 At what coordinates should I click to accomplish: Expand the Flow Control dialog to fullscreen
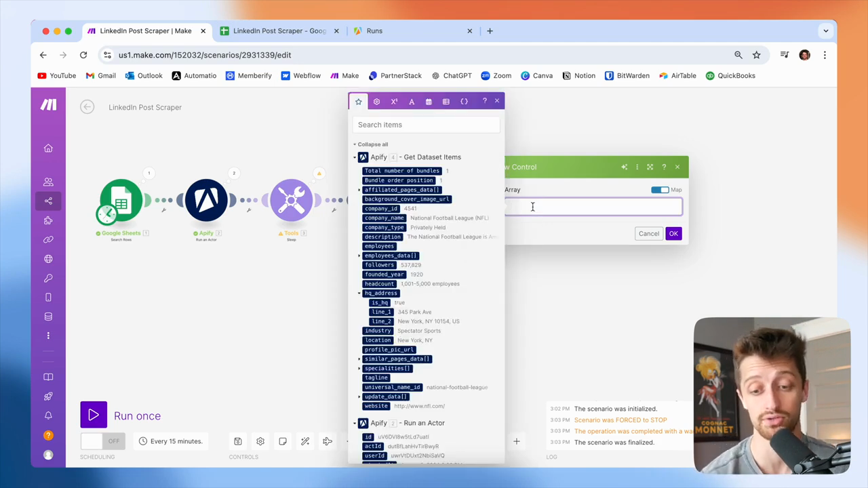click(x=650, y=167)
